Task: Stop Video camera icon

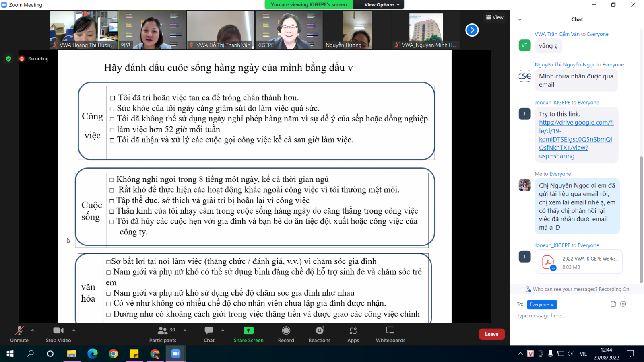Action: (58, 331)
